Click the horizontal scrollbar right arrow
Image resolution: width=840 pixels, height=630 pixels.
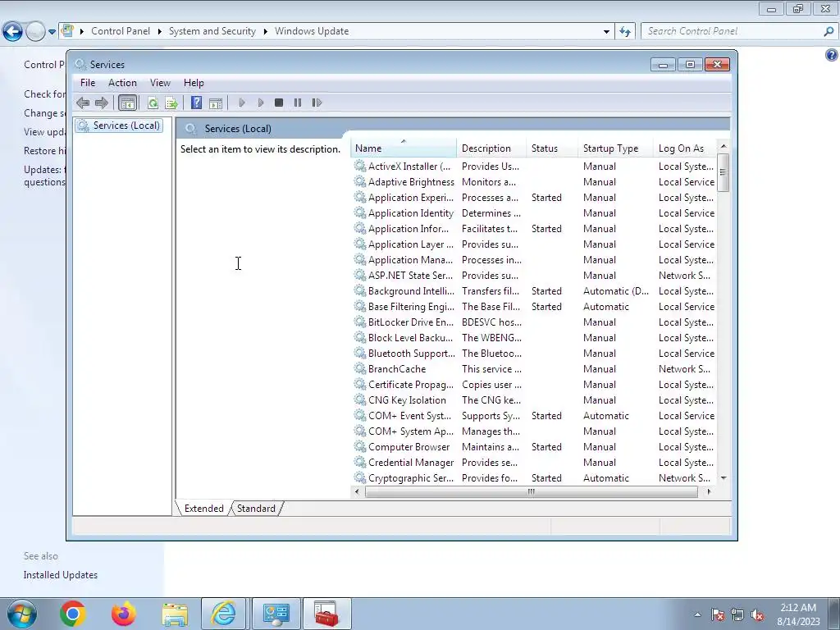tap(710, 492)
